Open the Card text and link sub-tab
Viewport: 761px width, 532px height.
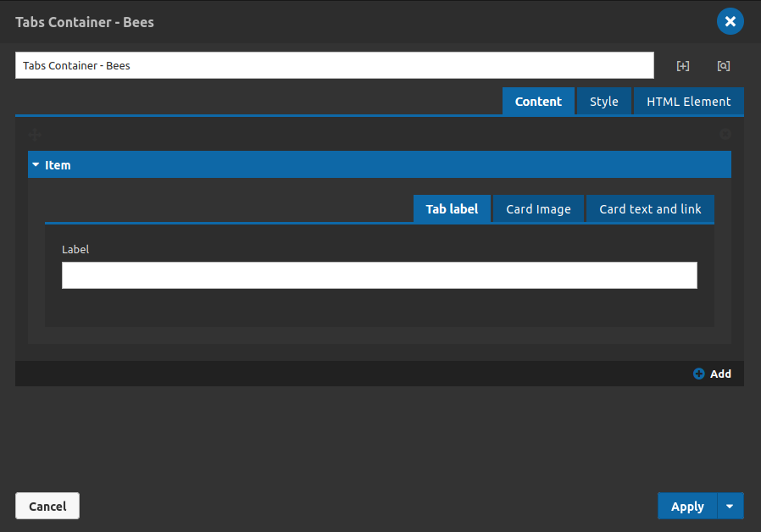point(650,209)
